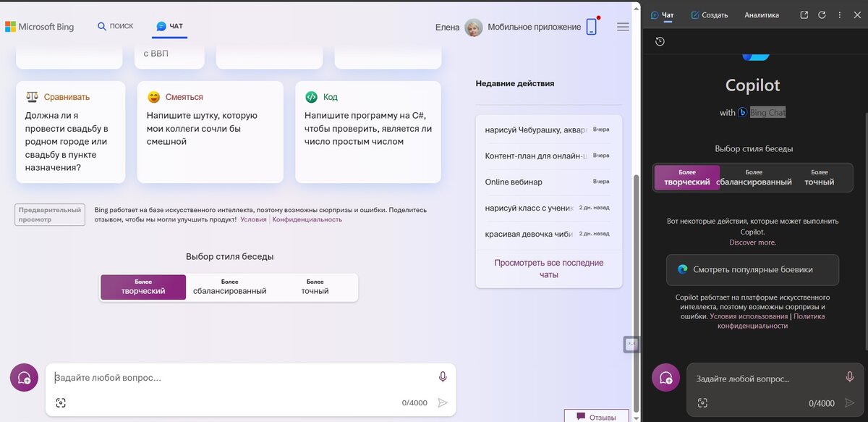This screenshot has height=422, width=868.
Task: Click the Недавние действия heading
Action: tap(515, 83)
